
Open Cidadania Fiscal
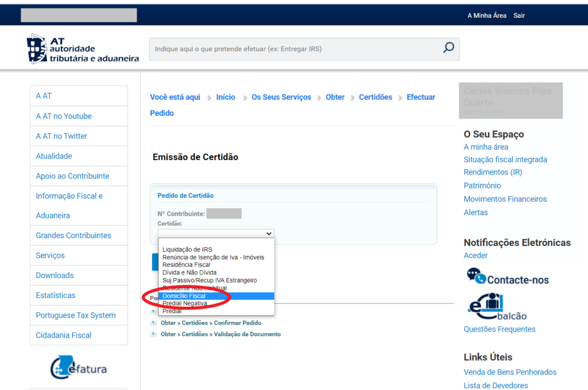pyautogui.click(x=79, y=336)
